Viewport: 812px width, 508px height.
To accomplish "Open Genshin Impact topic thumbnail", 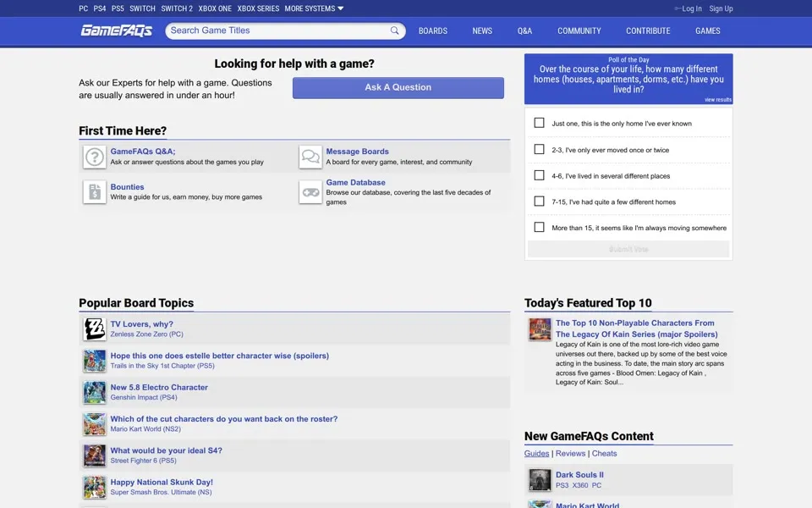I will [x=94, y=392].
